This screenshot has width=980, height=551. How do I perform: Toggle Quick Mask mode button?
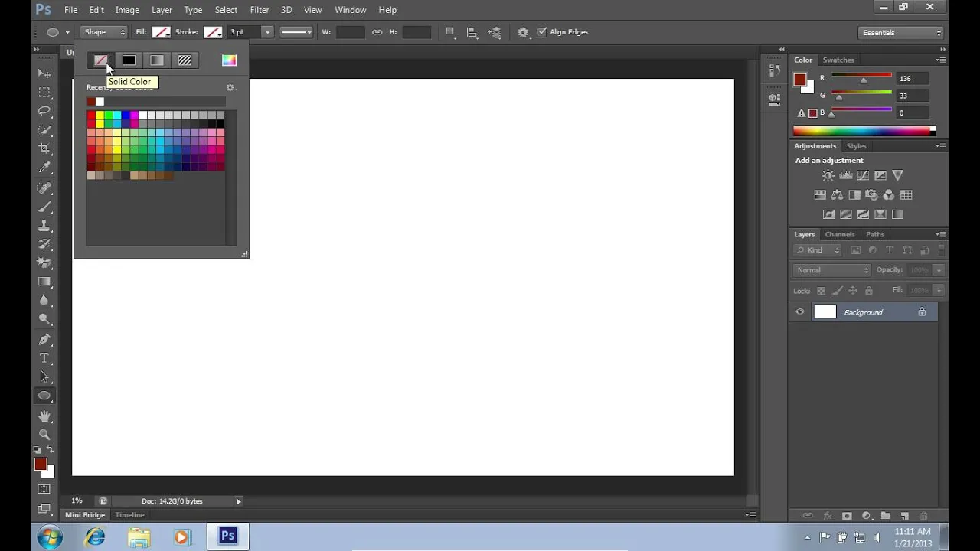(44, 489)
